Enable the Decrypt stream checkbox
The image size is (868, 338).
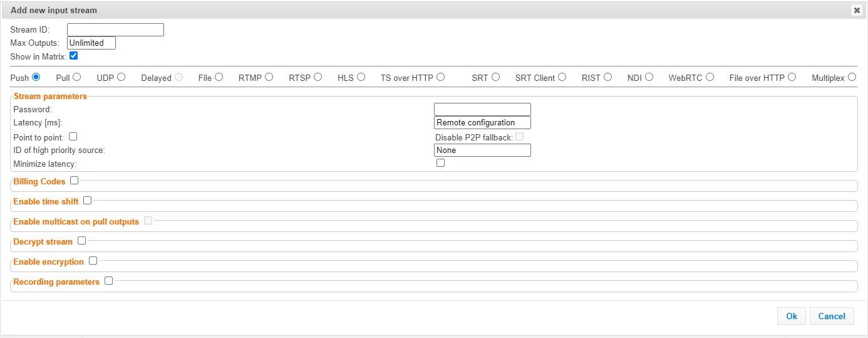point(81,241)
